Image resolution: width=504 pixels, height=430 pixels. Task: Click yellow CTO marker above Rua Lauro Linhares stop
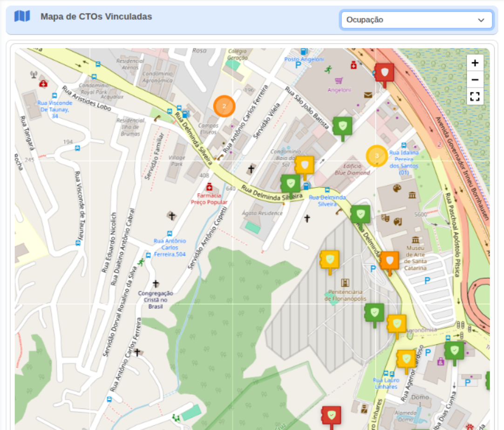coord(406,359)
